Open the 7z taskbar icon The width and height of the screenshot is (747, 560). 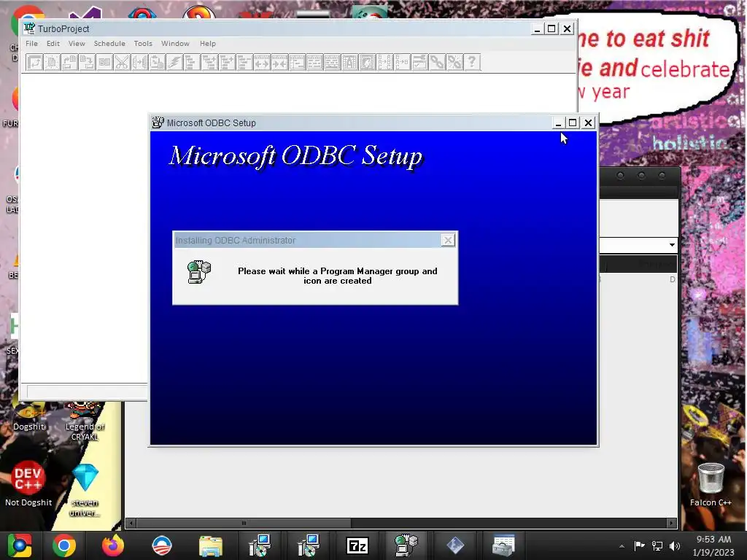357,545
